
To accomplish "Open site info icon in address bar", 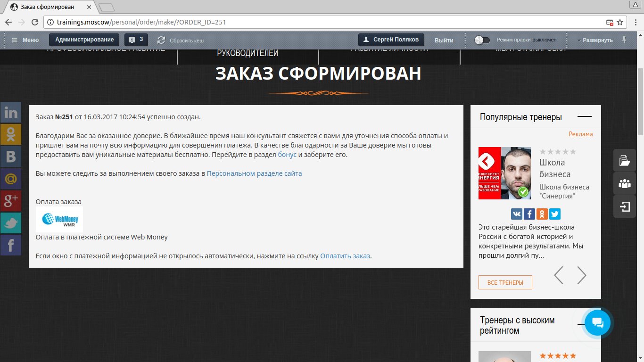I will point(51,22).
